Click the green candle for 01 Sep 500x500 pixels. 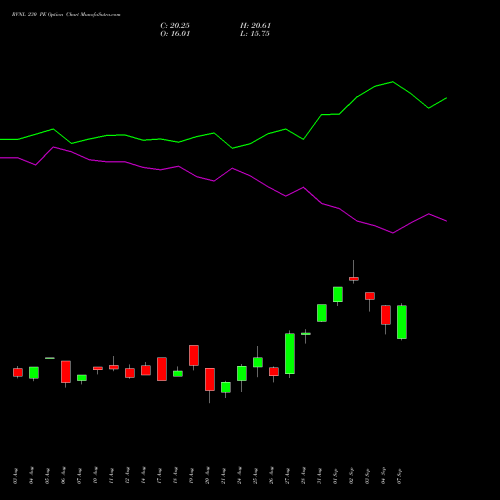coord(338,294)
